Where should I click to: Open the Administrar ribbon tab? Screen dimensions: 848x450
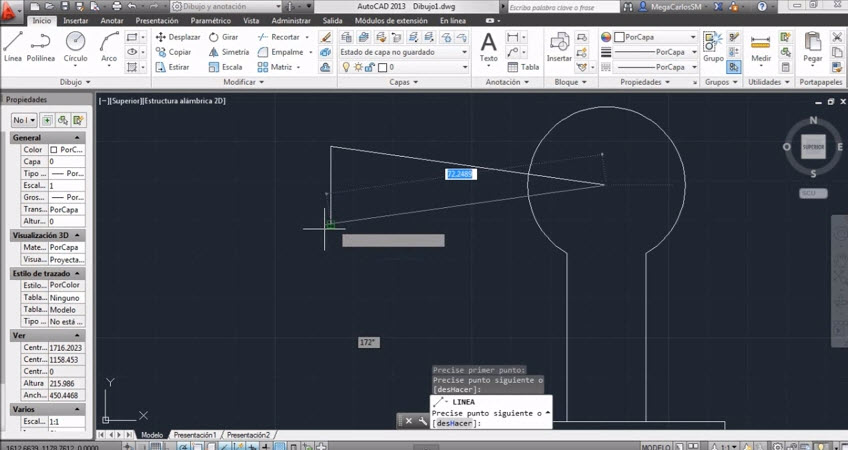[291, 21]
